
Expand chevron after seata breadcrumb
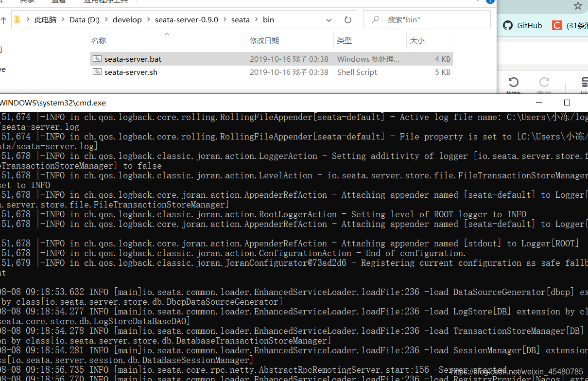coord(256,20)
